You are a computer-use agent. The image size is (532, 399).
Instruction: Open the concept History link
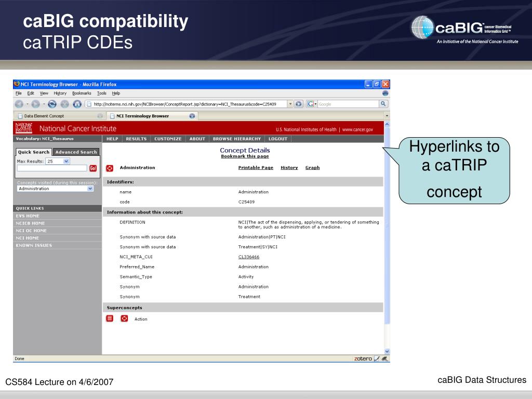(289, 168)
